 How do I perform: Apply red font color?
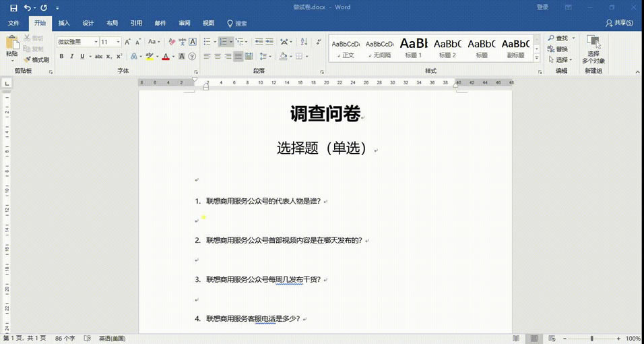point(166,57)
